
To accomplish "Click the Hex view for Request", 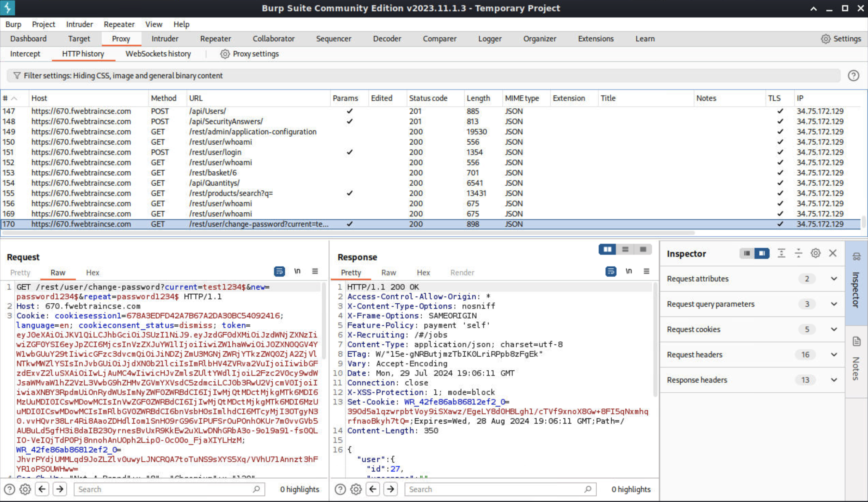I will coord(92,272).
